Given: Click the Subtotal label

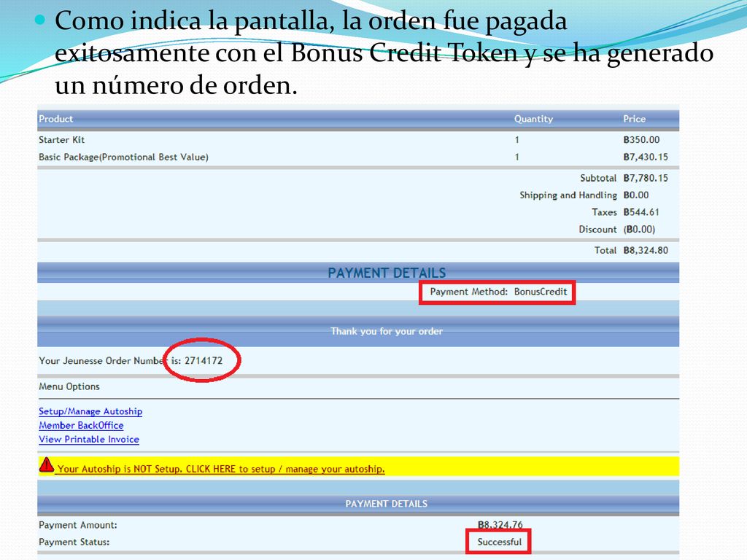Looking at the screenshot, I should (x=598, y=178).
